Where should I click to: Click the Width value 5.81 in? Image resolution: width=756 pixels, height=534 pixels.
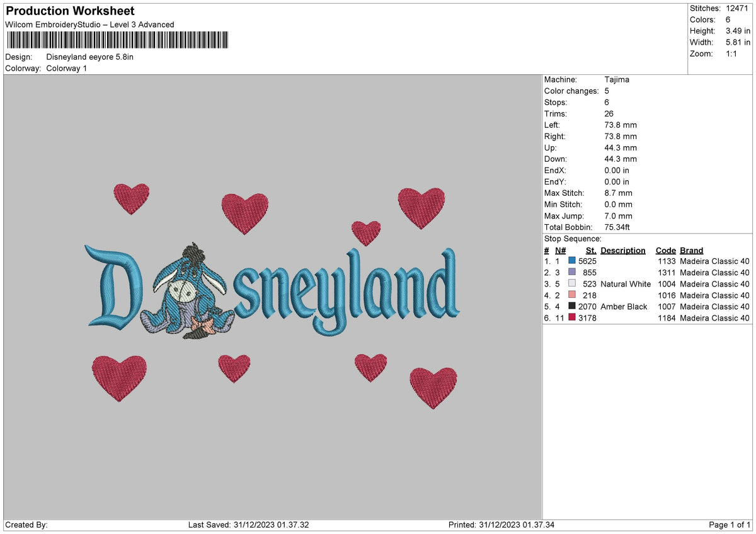738,42
